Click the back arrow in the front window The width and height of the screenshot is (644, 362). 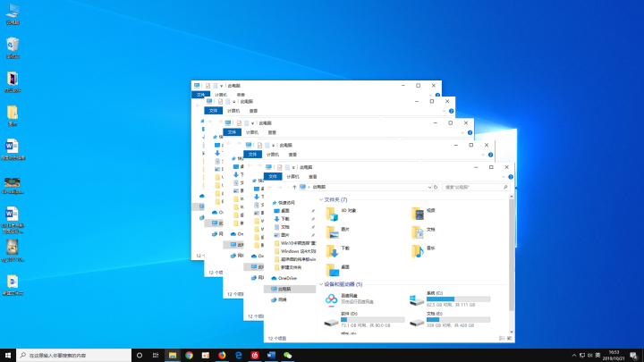click(270, 187)
